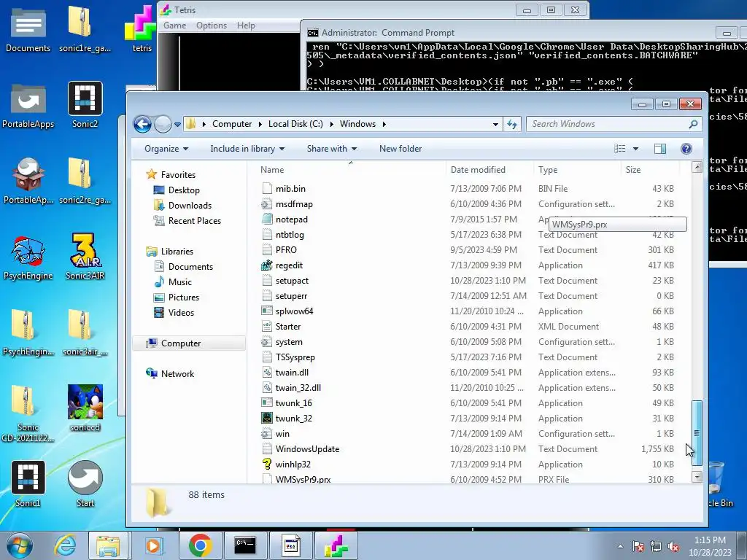Click the Windows Explorer taskbar button
The width and height of the screenshot is (747, 560).
coord(108,545)
